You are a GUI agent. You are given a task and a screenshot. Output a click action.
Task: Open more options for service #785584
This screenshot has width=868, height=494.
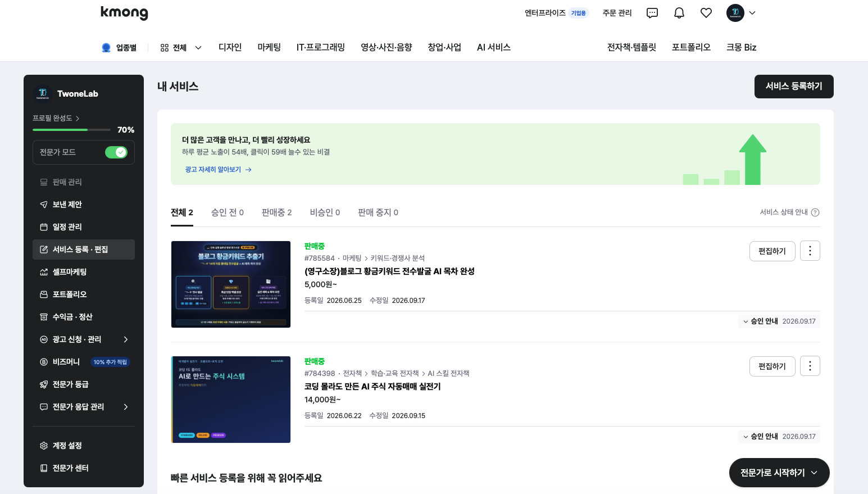tap(810, 251)
